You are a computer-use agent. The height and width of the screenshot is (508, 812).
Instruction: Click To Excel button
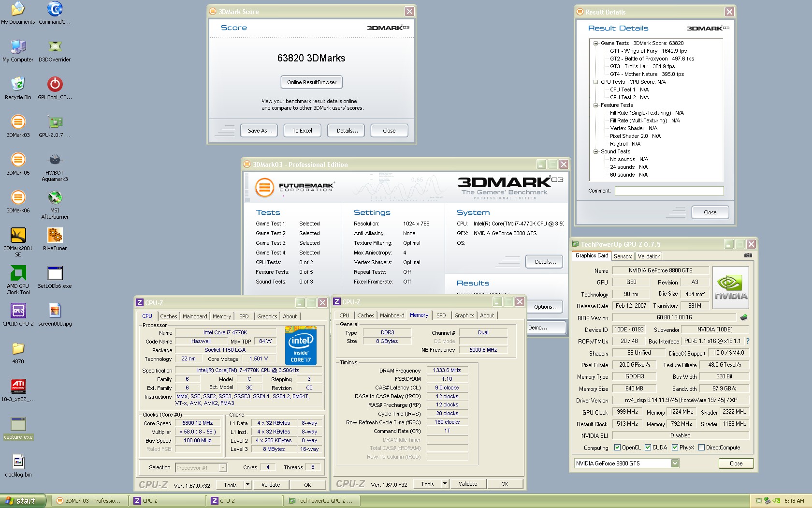click(302, 131)
